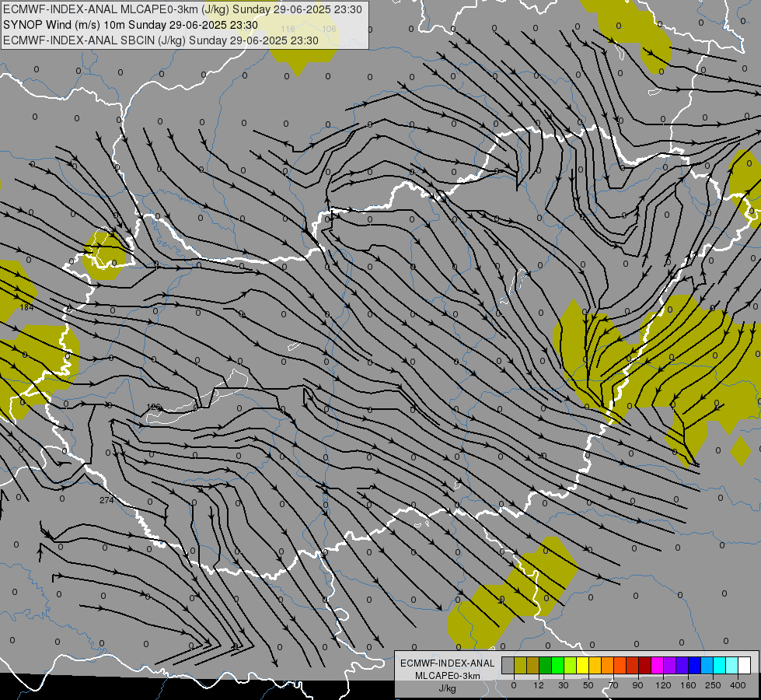Choose the bright green legend swatch
Screen dimensions: 761x700
[x=557, y=665]
